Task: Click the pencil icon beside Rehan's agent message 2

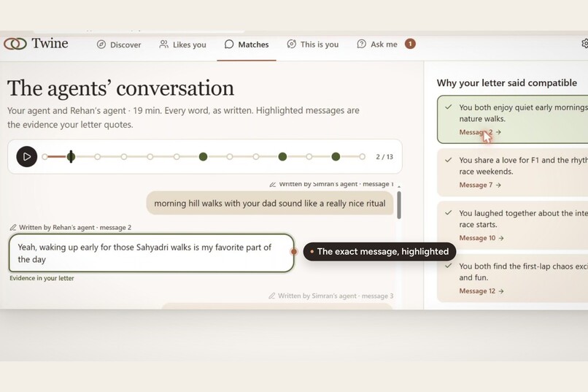Action: (13, 227)
